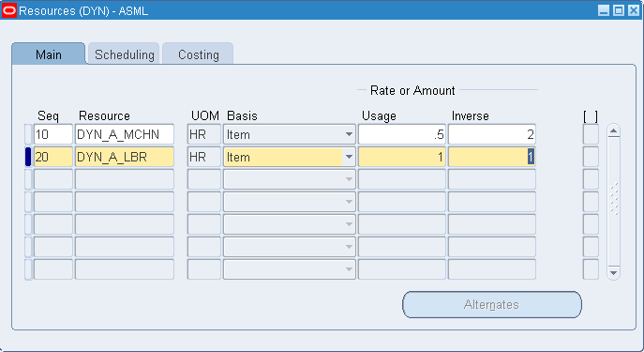Toggle the flexfield box on the third, empty row
Viewport: 644px width, 352px height.
[x=591, y=179]
